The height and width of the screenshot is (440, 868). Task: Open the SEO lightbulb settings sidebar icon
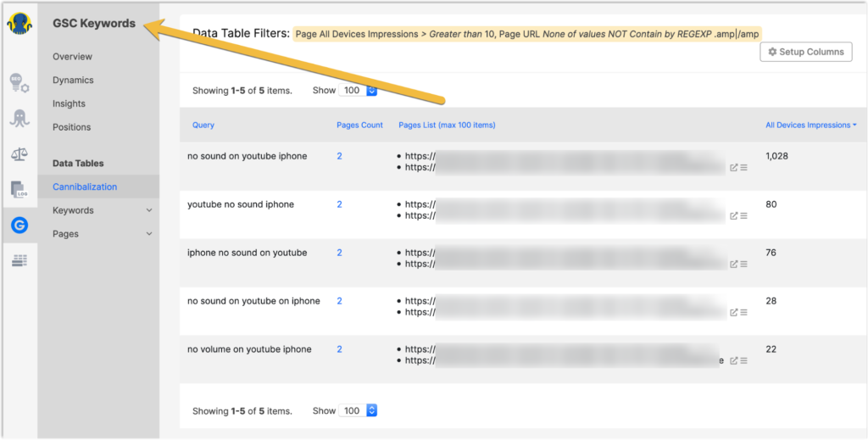click(x=19, y=83)
